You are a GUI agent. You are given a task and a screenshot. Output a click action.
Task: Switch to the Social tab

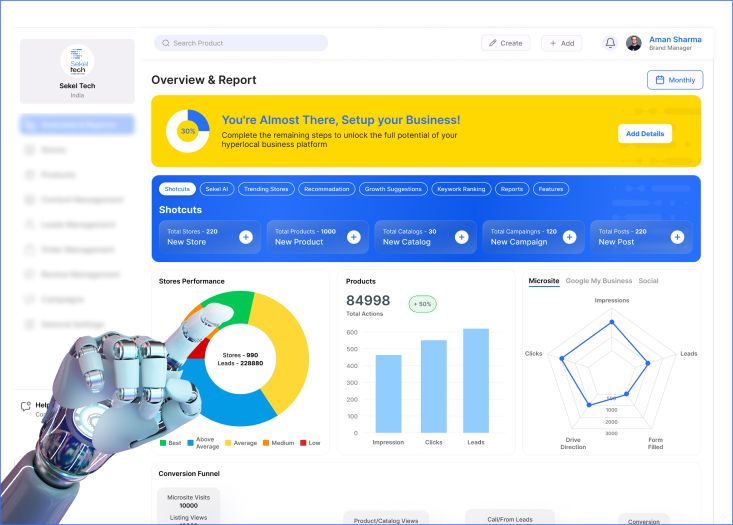(648, 281)
